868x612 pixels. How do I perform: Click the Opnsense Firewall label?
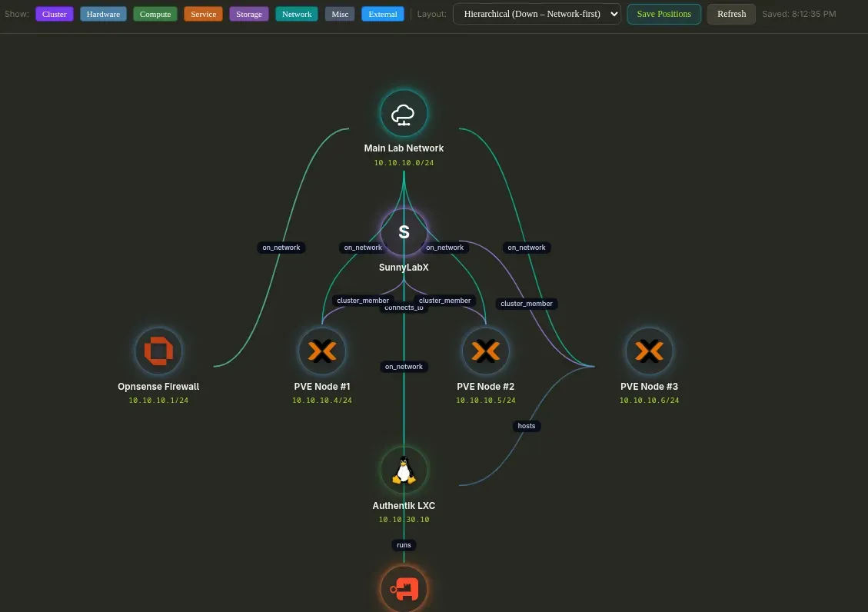click(158, 386)
